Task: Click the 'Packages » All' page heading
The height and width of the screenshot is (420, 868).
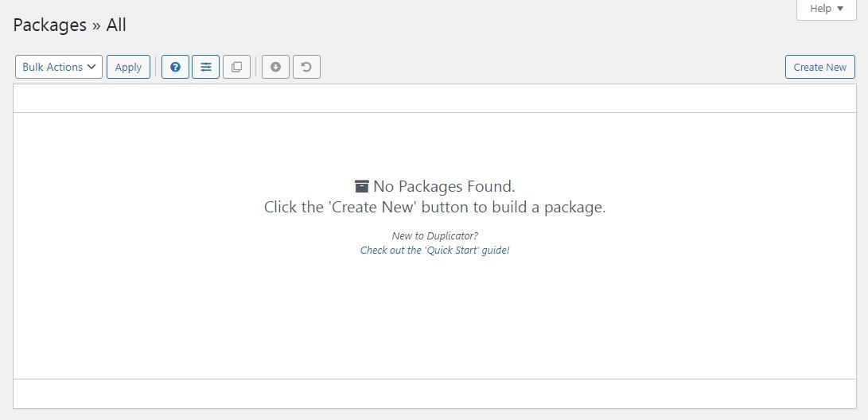Action: 70,25
